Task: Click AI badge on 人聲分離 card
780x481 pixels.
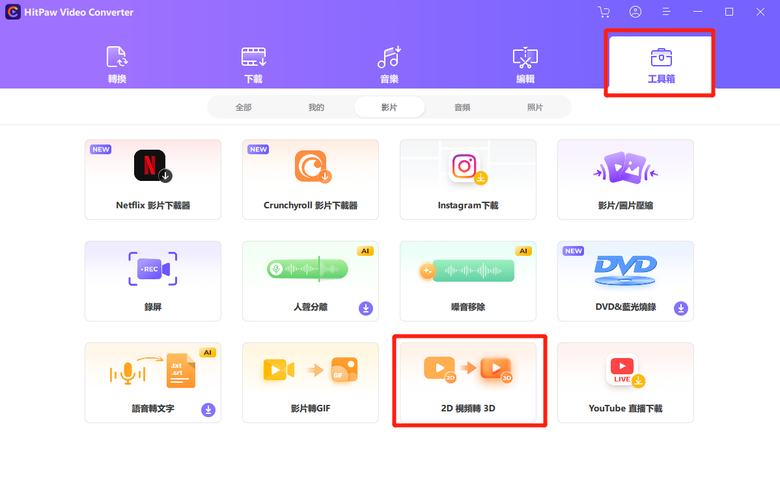Action: (366, 251)
